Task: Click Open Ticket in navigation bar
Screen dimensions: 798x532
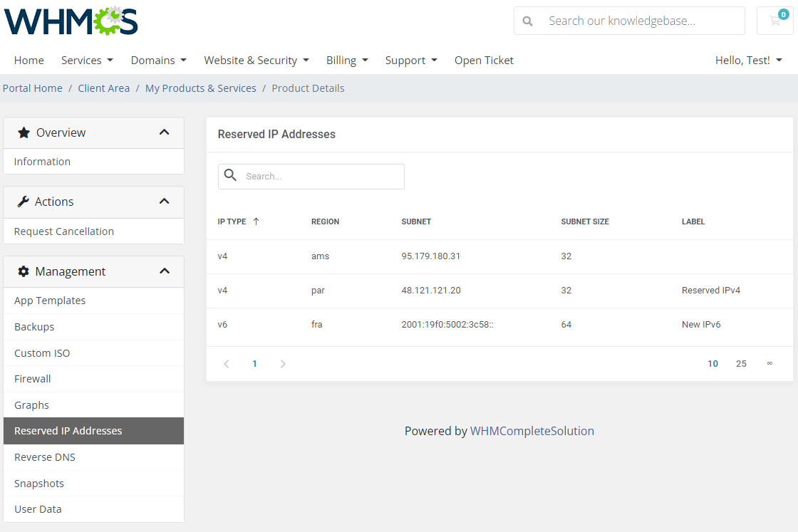Action: pyautogui.click(x=484, y=60)
